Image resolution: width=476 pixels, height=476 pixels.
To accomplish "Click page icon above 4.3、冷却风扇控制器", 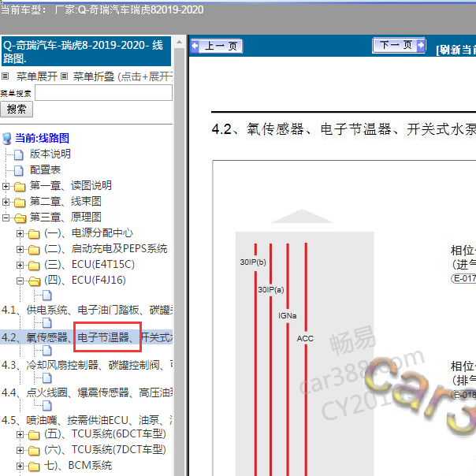I will pos(47,351).
